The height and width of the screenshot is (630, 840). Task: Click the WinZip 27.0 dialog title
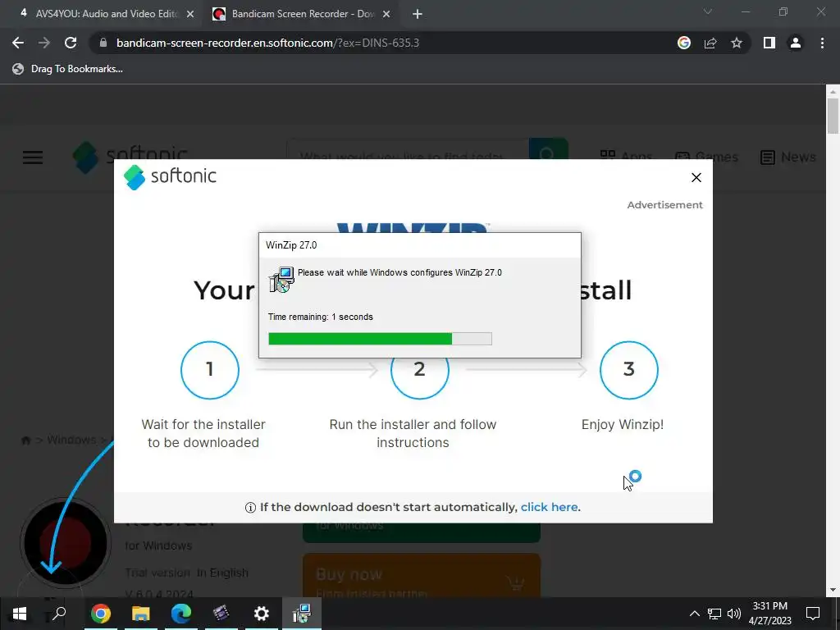[x=291, y=245]
